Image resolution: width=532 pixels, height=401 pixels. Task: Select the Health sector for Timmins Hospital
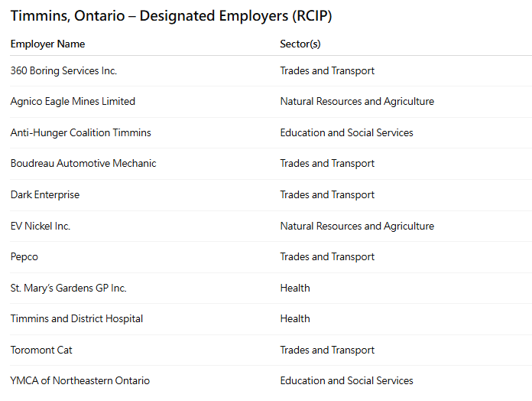(x=295, y=318)
